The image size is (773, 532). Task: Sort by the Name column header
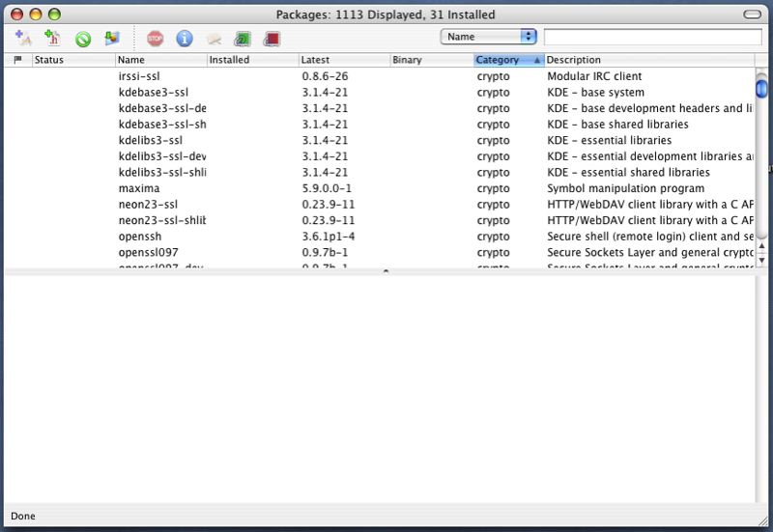pos(161,60)
